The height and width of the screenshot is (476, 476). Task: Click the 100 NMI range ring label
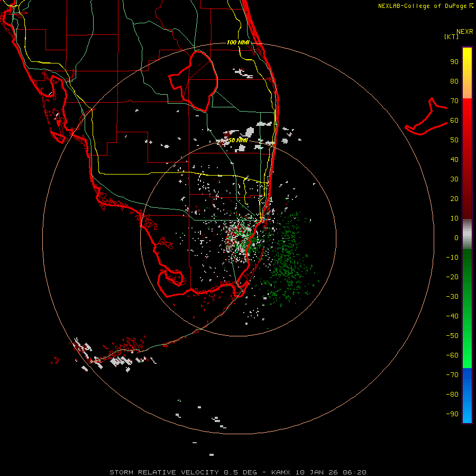point(239,42)
